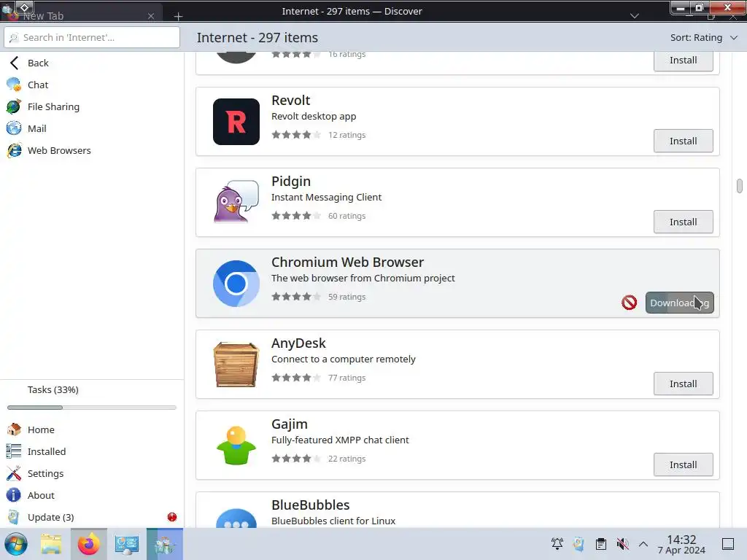Open the file manager taskbar icon
747x560 pixels.
(51, 544)
